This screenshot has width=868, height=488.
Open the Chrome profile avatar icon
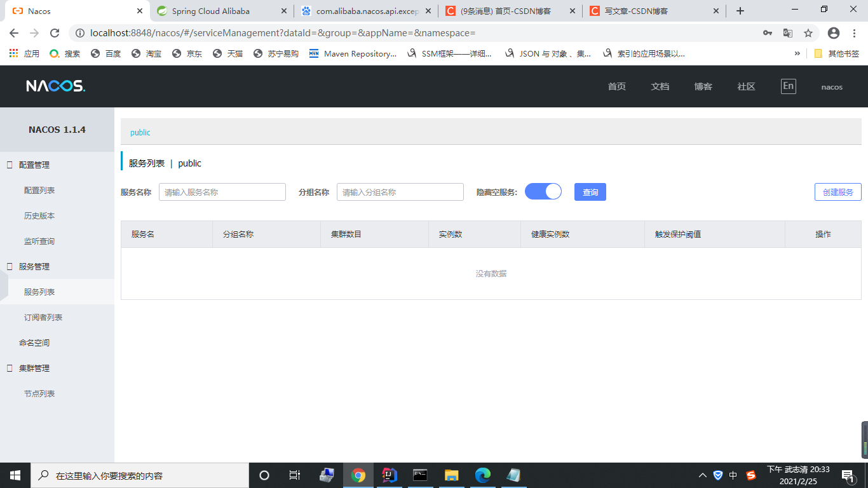tap(833, 32)
